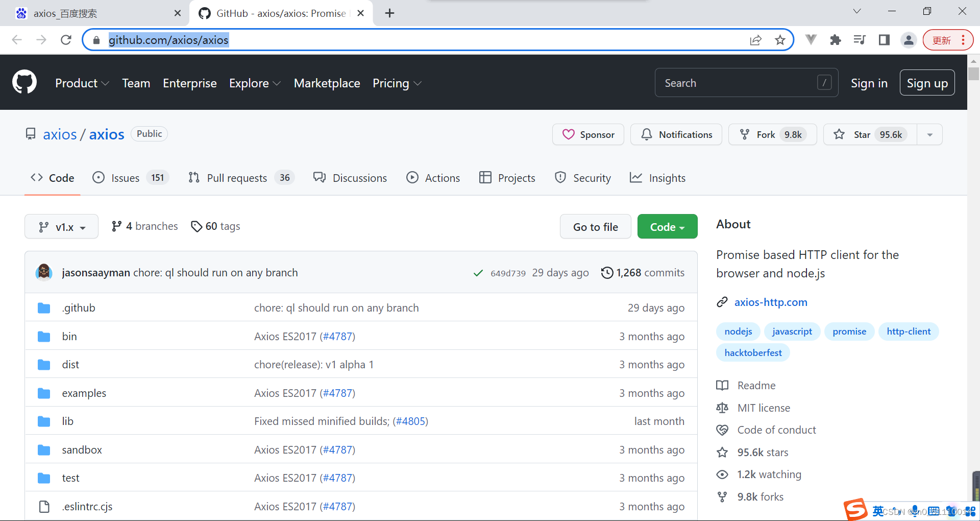
Task: Expand the Star lists dropdown arrow
Action: (930, 134)
